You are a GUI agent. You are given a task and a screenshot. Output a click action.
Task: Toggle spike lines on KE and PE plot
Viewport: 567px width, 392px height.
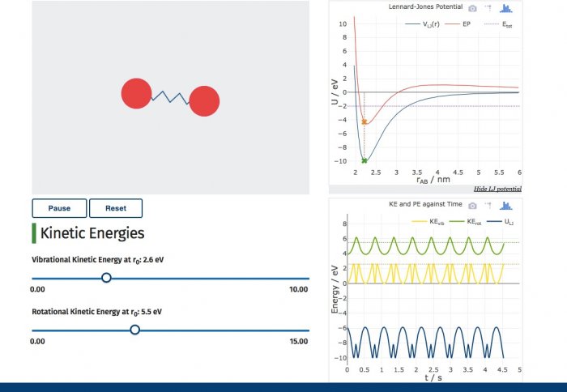pyautogui.click(x=488, y=204)
